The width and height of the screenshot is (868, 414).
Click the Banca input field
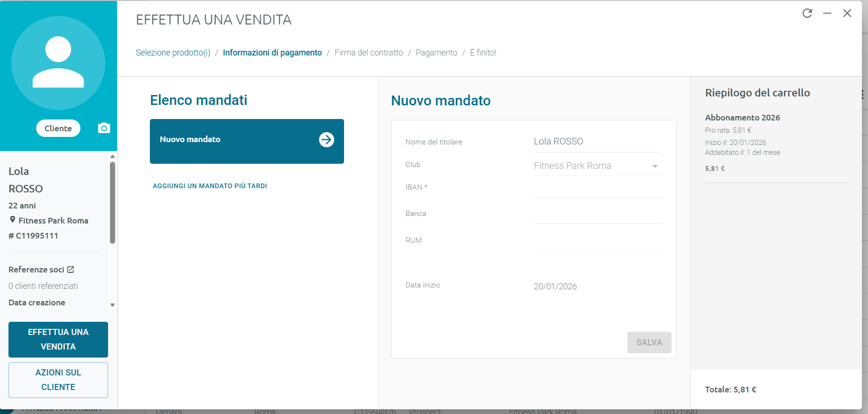click(598, 215)
